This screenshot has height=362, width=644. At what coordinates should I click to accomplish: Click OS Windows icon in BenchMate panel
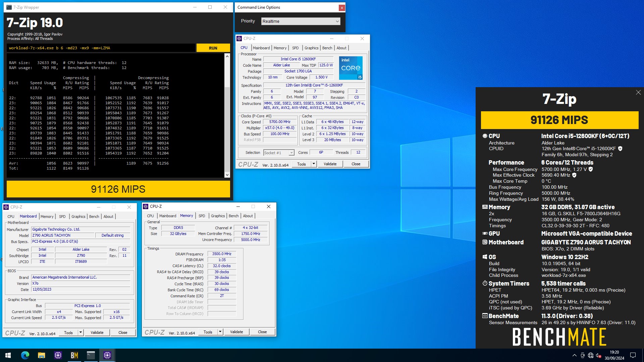pos(485,257)
